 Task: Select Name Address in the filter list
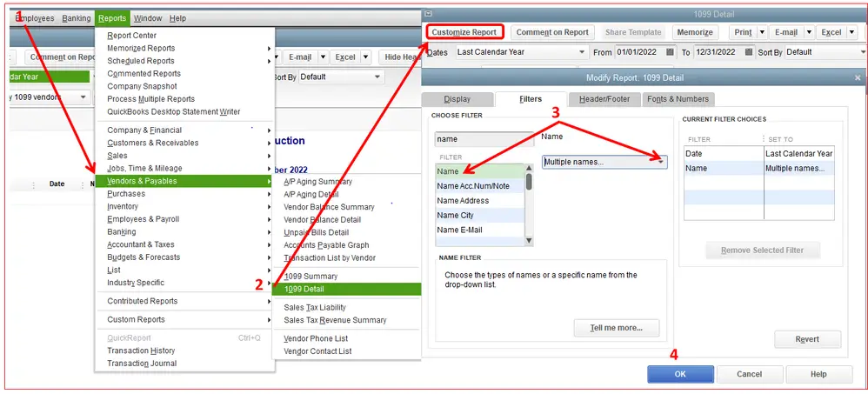(x=463, y=201)
